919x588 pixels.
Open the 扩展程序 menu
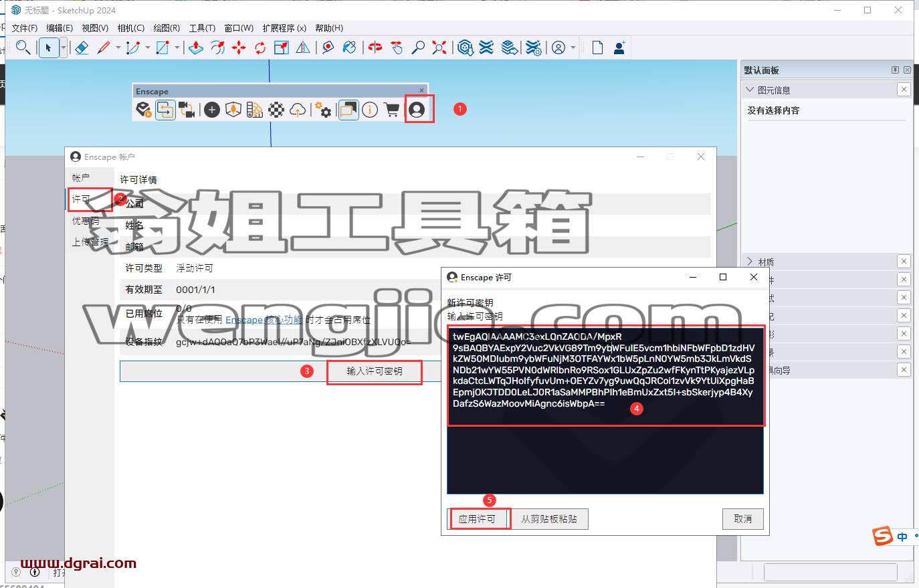point(284,28)
